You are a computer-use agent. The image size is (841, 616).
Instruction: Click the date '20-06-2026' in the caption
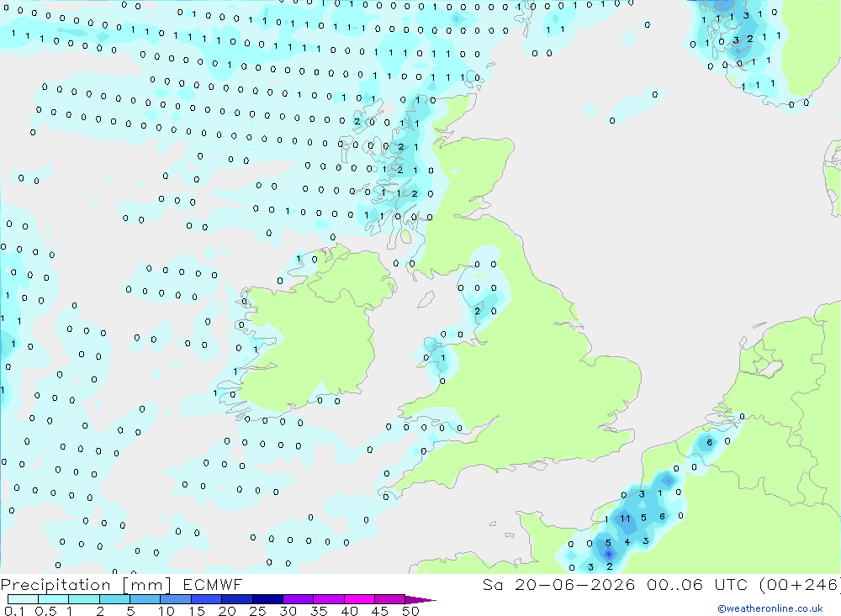click(575, 585)
